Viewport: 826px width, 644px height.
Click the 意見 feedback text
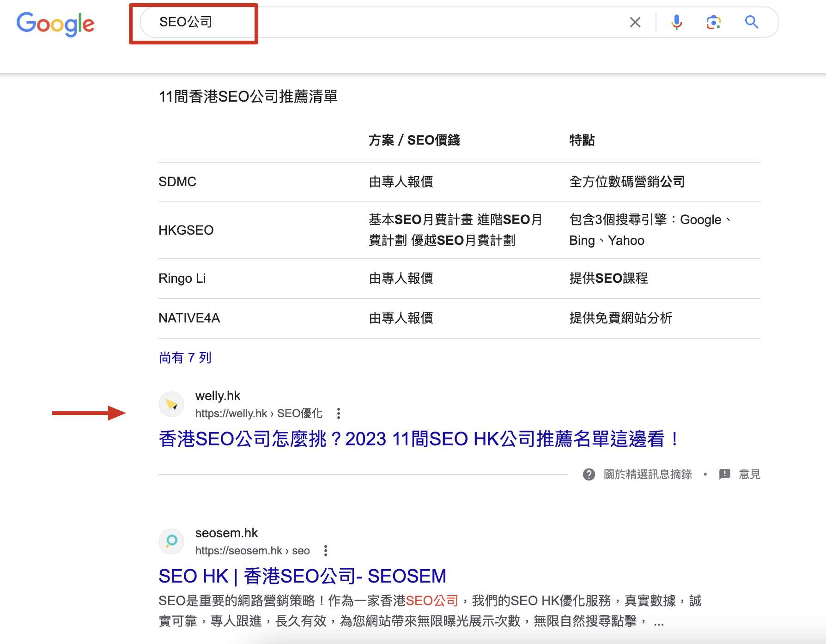pyautogui.click(x=750, y=474)
